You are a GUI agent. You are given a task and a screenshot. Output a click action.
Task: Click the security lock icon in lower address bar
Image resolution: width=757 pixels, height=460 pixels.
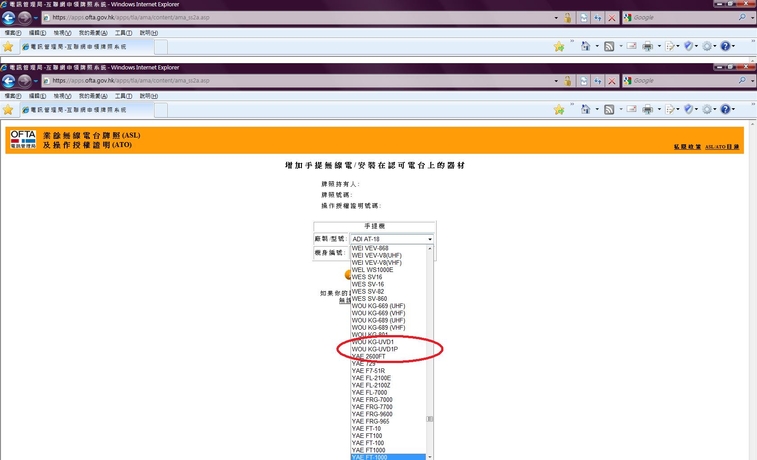click(x=567, y=80)
